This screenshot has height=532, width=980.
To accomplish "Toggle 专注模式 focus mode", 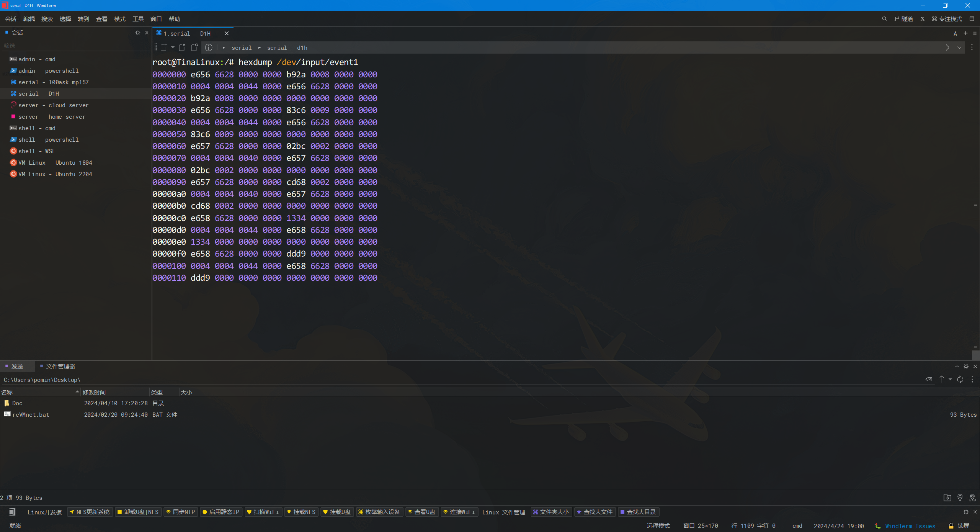I will [x=947, y=19].
